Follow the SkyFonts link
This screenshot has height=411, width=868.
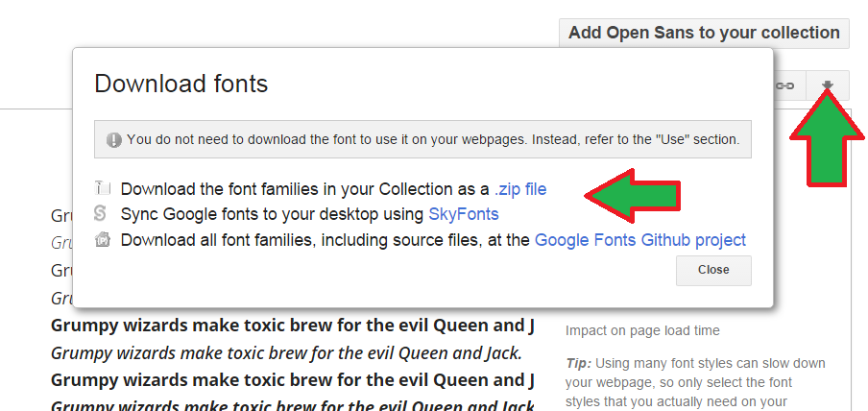point(463,214)
